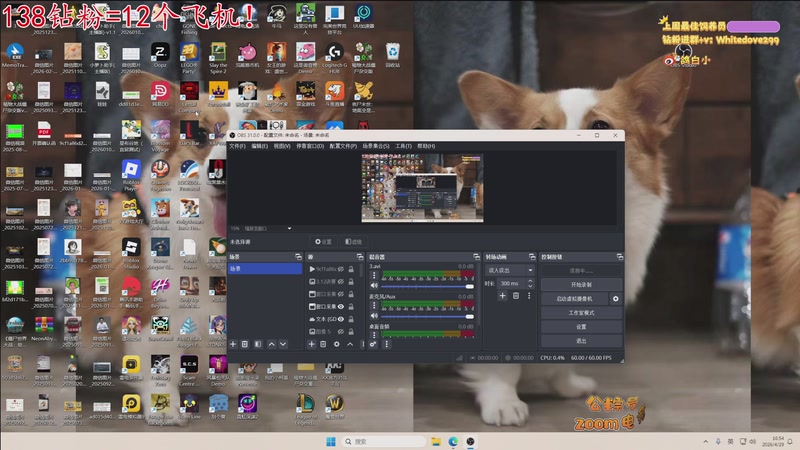
Task: Open the transition type dropdown
Action: click(510, 270)
